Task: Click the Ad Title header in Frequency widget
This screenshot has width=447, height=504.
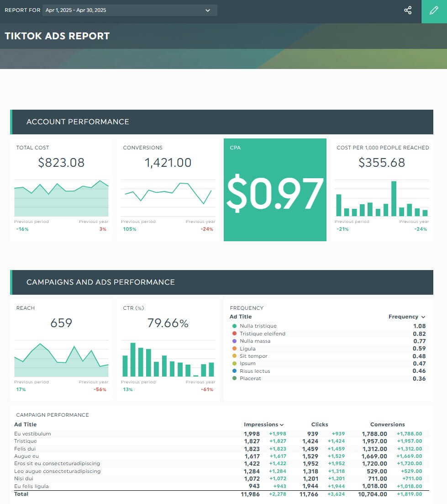Action: 241,317
